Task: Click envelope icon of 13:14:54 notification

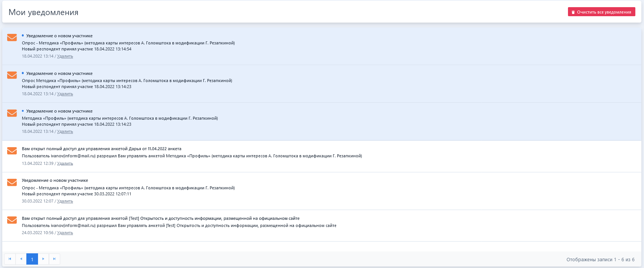Action: coord(12,38)
